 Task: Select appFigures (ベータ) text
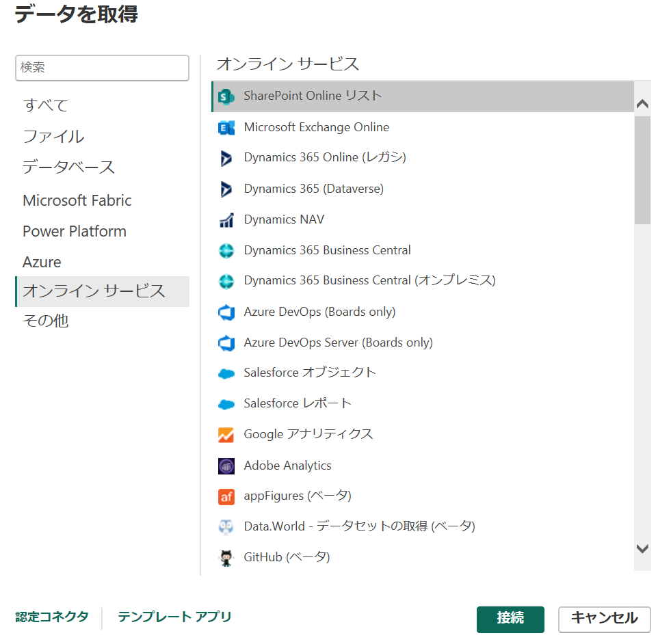click(x=298, y=496)
